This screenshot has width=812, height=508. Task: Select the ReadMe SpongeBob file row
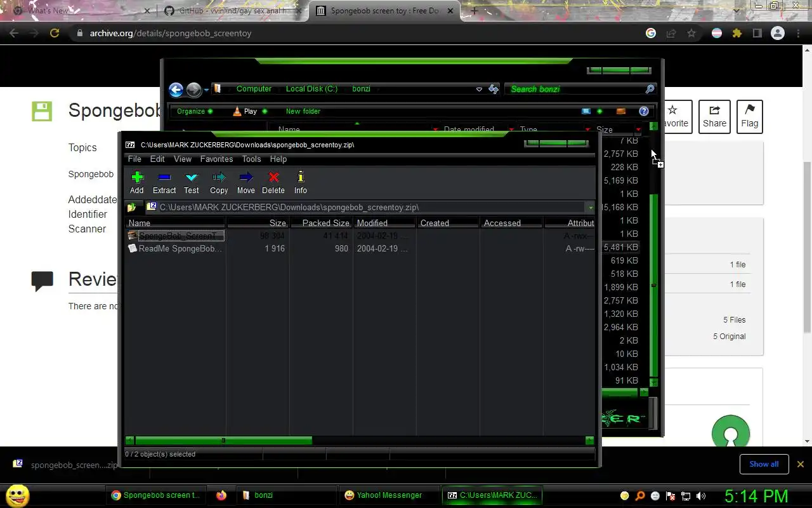(360, 248)
